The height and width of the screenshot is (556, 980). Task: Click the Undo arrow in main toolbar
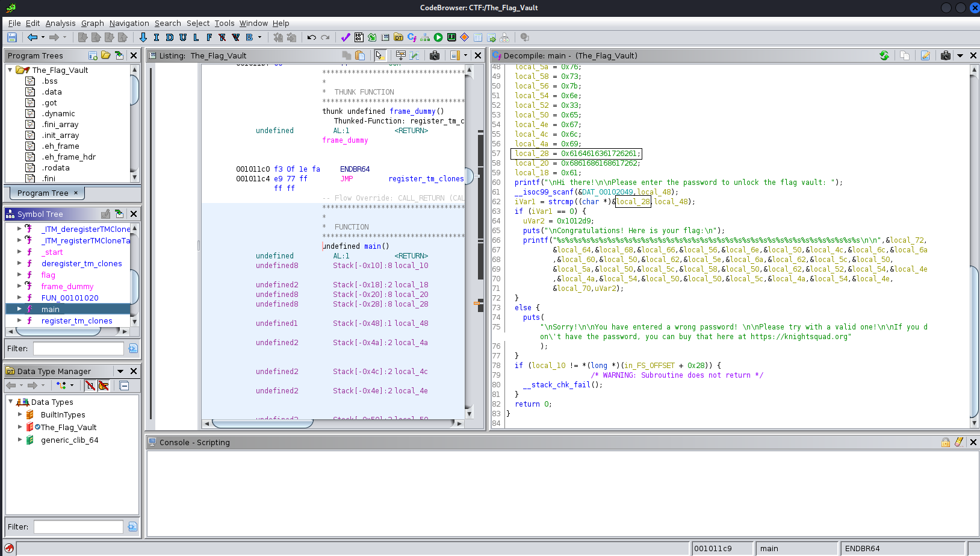(311, 37)
